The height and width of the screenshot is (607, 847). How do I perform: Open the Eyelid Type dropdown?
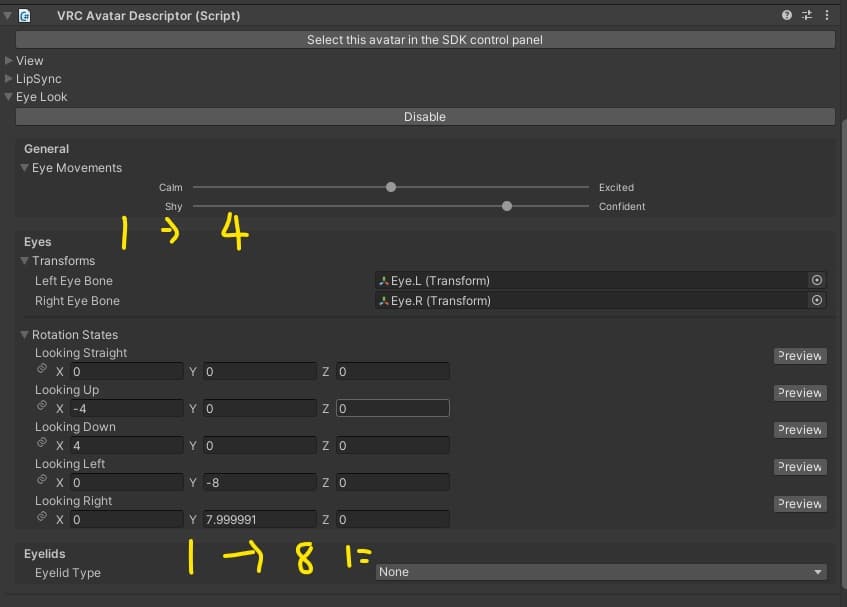601,572
